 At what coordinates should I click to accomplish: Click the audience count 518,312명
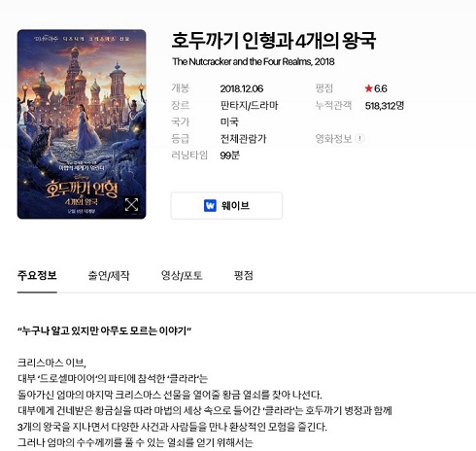tap(385, 106)
